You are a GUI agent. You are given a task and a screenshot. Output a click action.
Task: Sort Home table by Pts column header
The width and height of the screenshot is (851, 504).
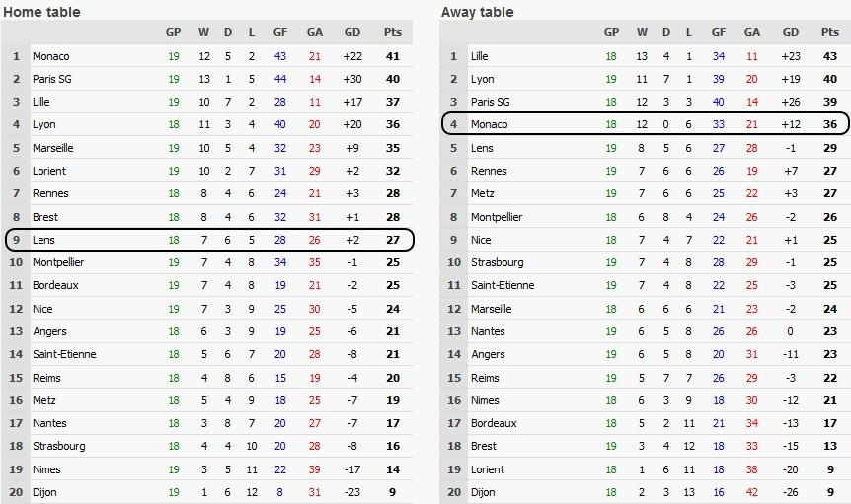392,32
